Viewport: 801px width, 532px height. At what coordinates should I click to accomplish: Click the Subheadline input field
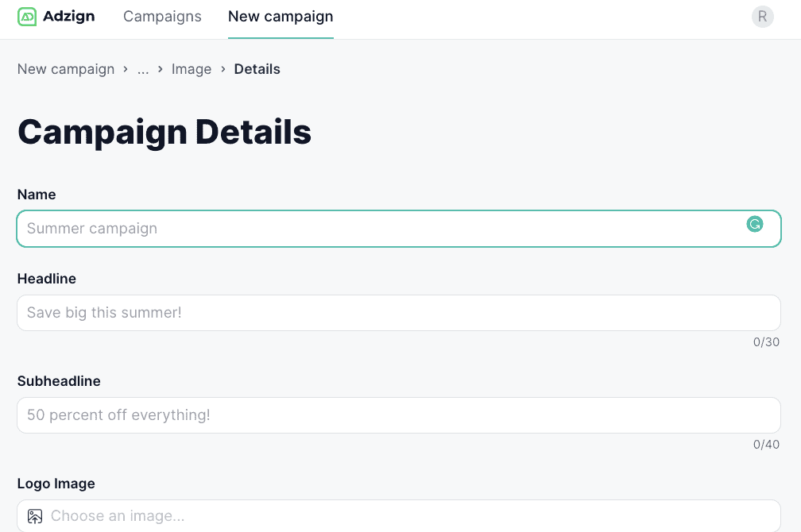(397, 415)
